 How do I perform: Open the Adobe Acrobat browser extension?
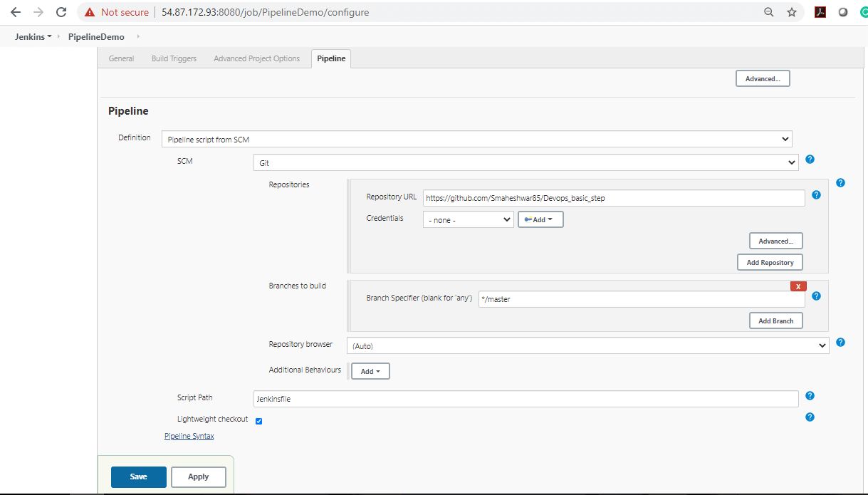(x=820, y=11)
